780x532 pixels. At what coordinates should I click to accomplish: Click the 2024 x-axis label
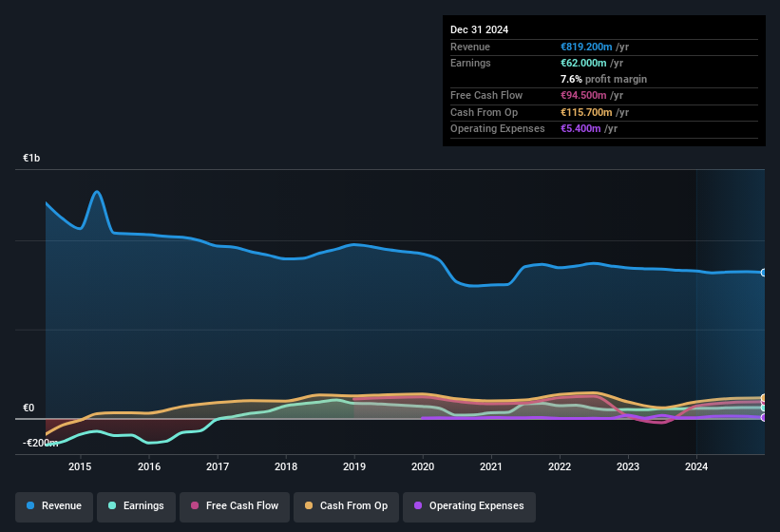[696, 466]
